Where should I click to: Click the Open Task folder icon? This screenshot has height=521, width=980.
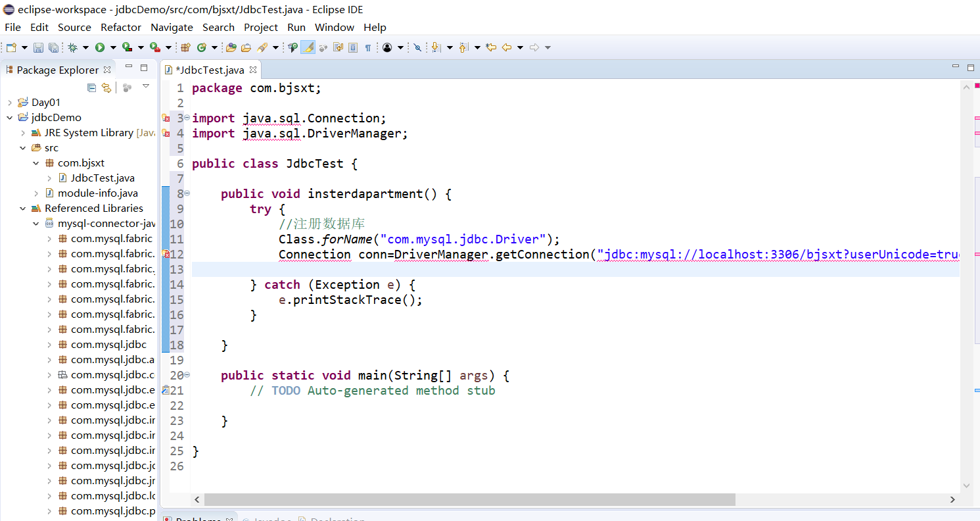(x=246, y=47)
